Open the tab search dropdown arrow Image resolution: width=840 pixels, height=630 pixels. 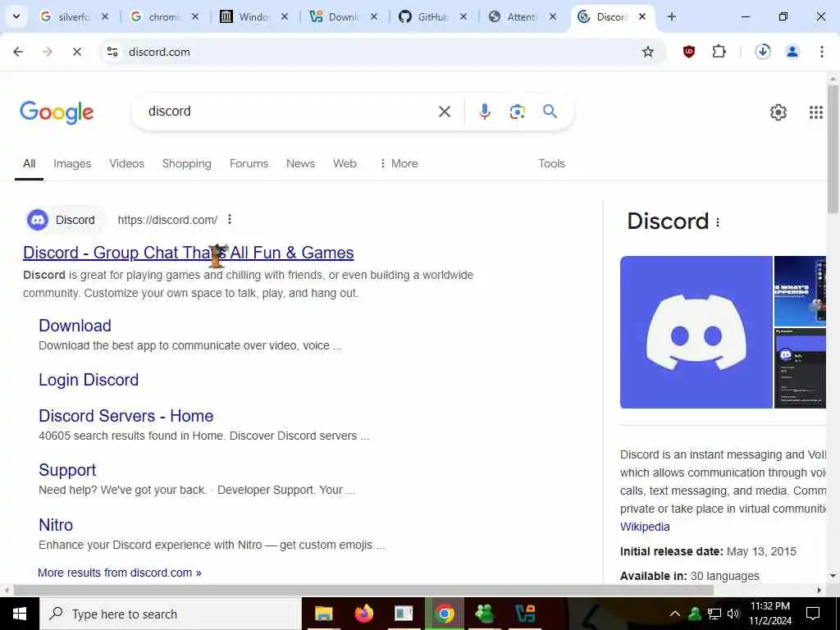16,16
